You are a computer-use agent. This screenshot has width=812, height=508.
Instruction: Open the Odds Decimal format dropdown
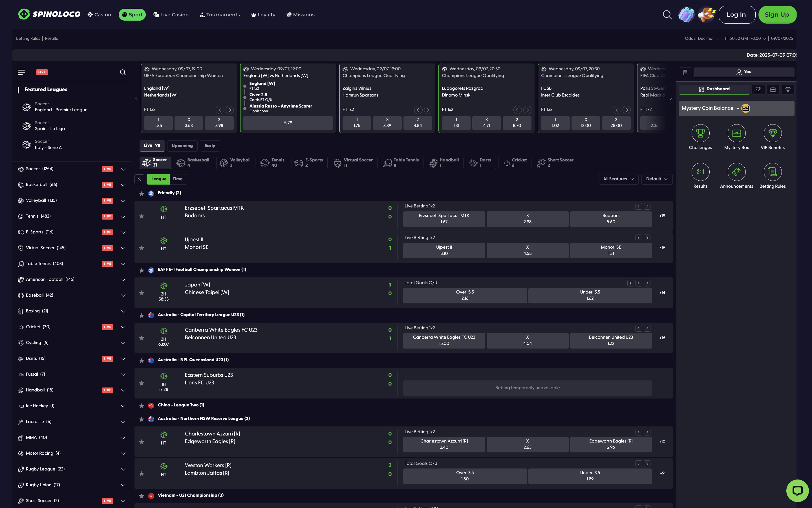(x=701, y=38)
